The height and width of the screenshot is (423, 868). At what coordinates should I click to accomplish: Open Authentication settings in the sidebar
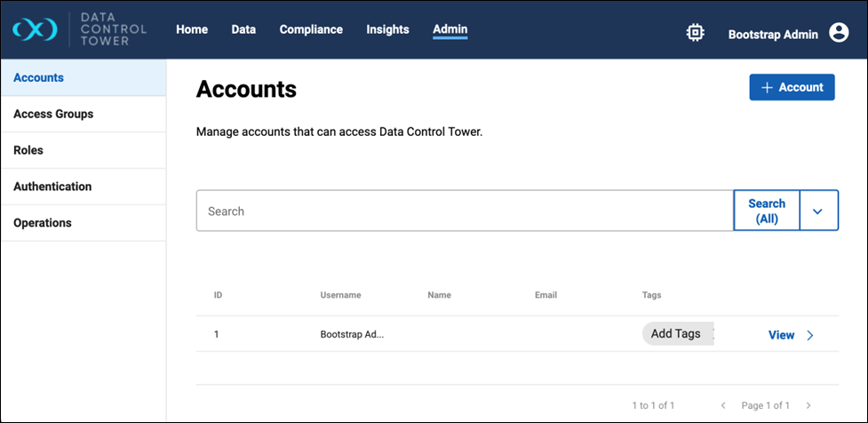click(x=52, y=188)
